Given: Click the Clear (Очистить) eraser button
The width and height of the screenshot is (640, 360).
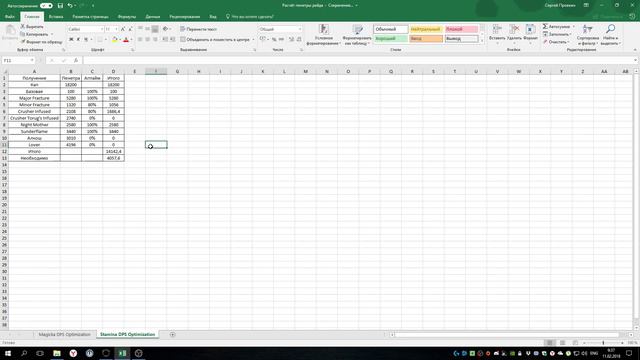Looking at the screenshot, I should tap(556, 42).
